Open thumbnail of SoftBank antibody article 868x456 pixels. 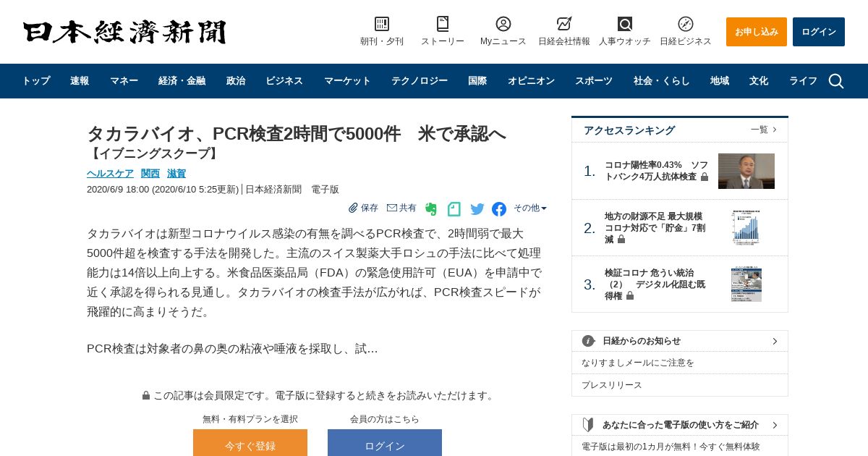[x=746, y=171]
